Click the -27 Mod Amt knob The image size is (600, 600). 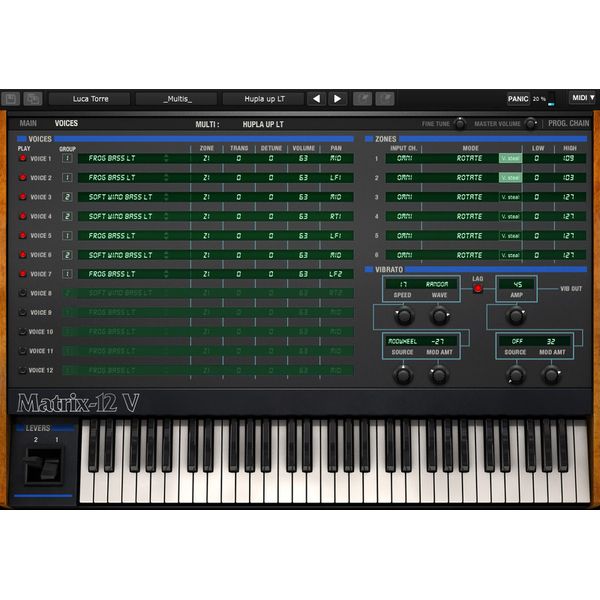(439, 375)
